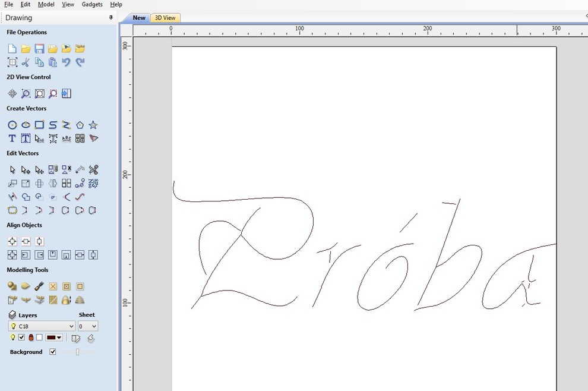The width and height of the screenshot is (588, 391).
Task: Click the padlock layer lock icon
Action: 31,338
